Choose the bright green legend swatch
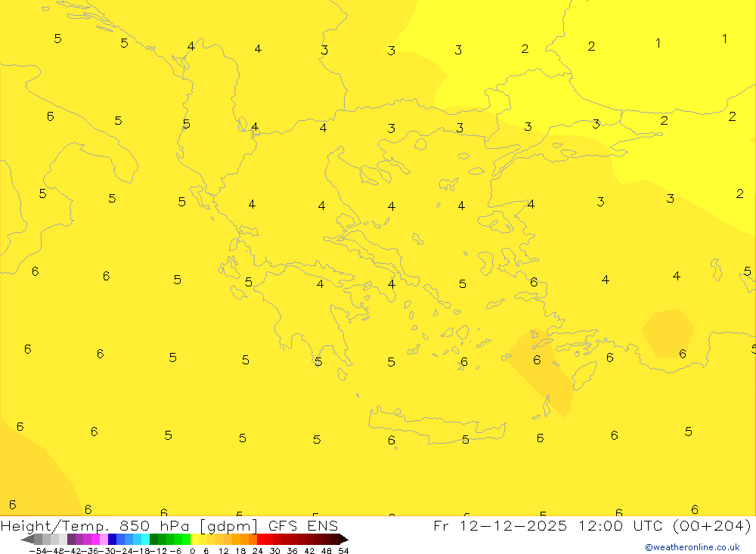The width and height of the screenshot is (756, 554). 186,540
